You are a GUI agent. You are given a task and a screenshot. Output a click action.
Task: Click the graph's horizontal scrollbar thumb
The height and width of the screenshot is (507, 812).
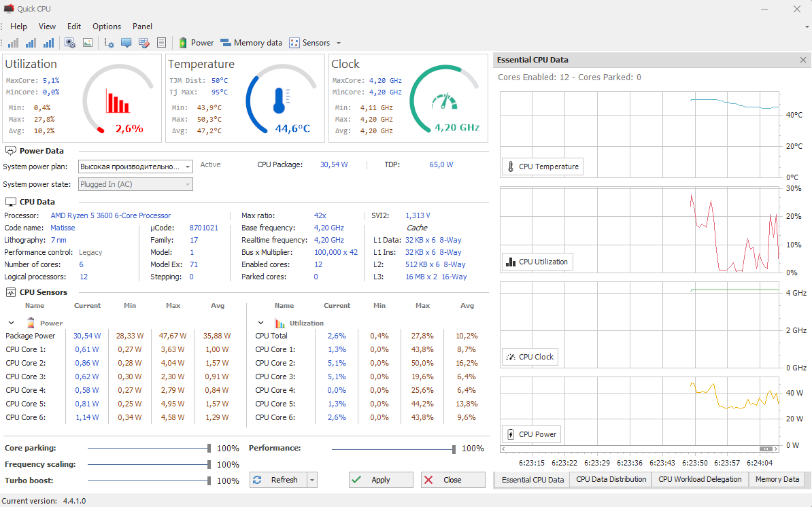(x=767, y=449)
